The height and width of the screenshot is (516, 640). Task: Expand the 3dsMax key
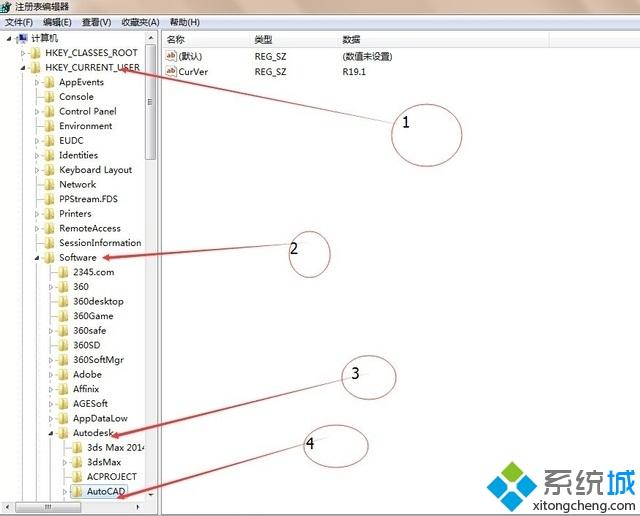(x=64, y=463)
